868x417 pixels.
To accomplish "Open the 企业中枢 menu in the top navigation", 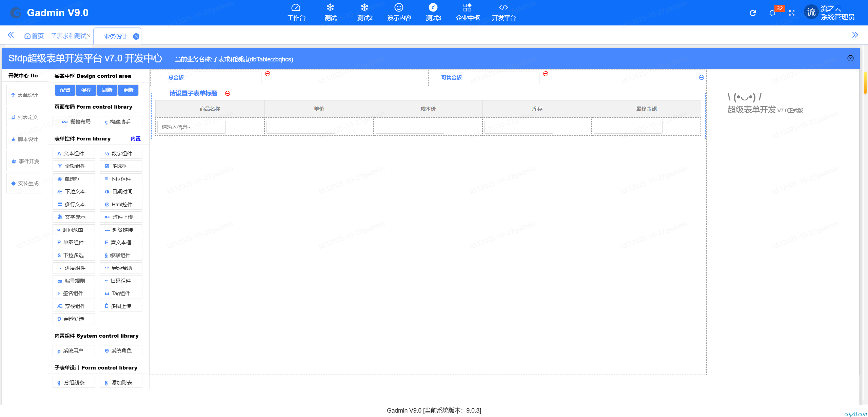I will (468, 13).
